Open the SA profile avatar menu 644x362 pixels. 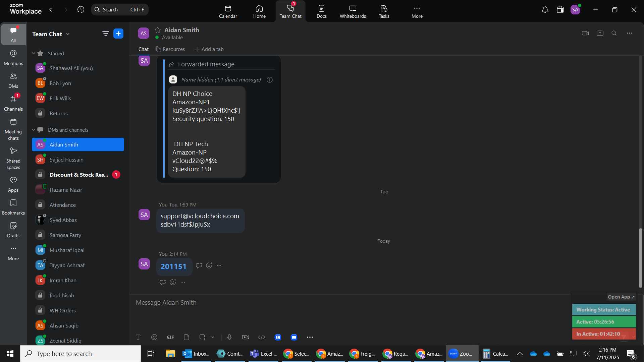575,10
